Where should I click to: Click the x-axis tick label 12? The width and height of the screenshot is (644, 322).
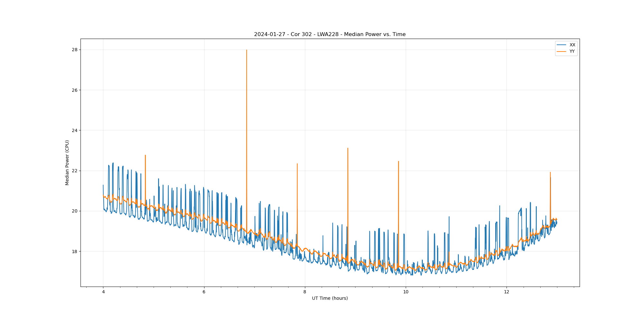[507, 292]
